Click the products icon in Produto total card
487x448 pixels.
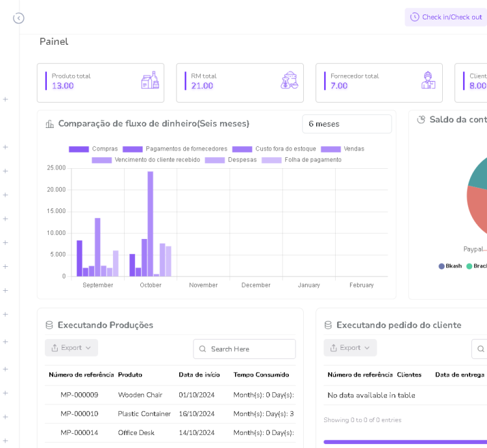[150, 81]
